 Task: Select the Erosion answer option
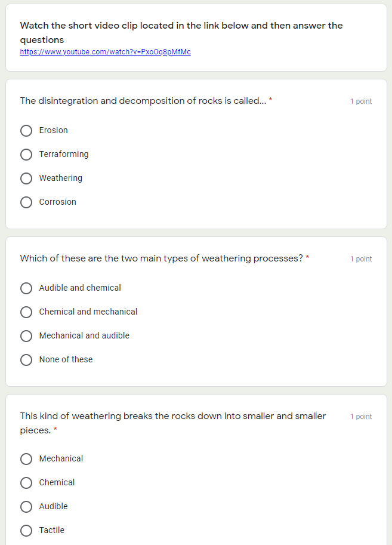[26, 130]
